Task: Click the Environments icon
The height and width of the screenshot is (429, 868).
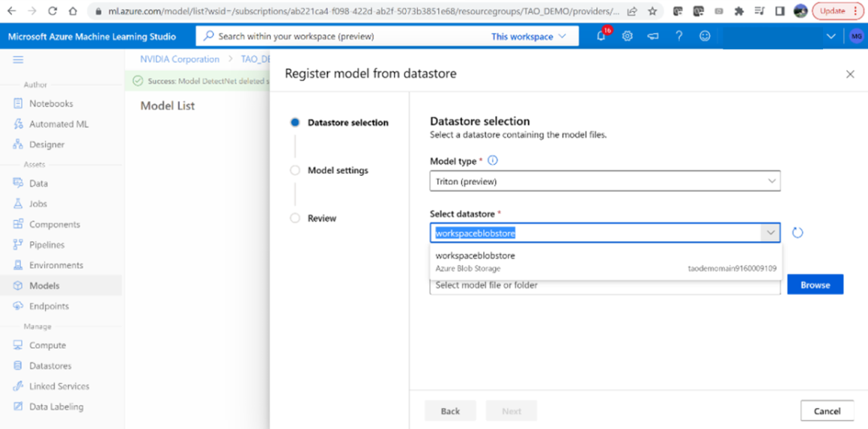Action: tap(18, 265)
